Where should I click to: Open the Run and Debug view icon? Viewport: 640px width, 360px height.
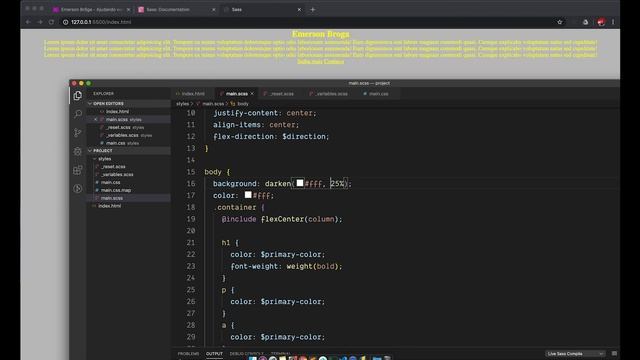[x=78, y=151]
